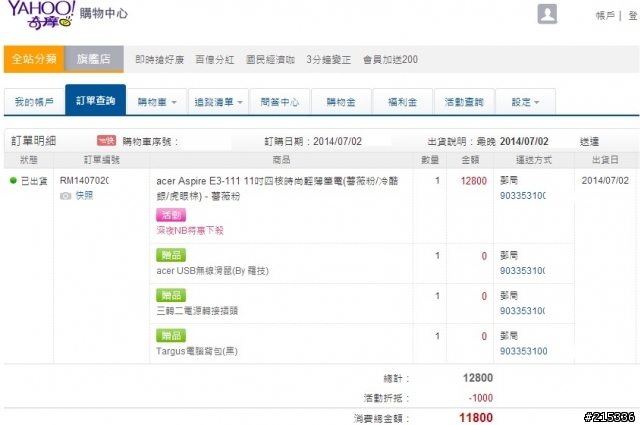Click the 運送方式 column header

[534, 160]
